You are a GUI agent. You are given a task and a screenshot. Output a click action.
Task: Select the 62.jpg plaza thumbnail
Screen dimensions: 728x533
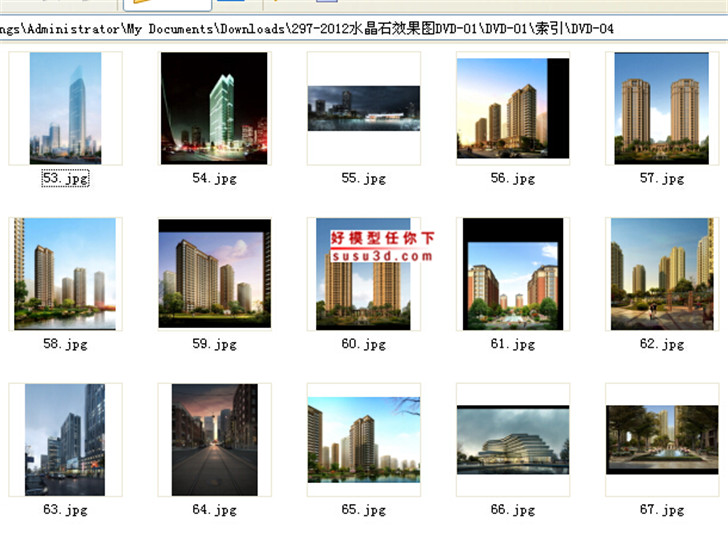(662, 274)
